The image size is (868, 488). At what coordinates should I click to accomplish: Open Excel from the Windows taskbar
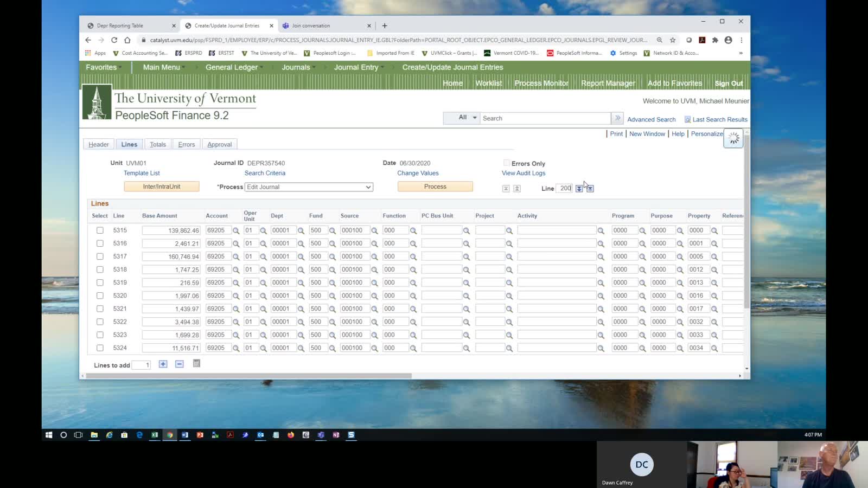point(155,435)
